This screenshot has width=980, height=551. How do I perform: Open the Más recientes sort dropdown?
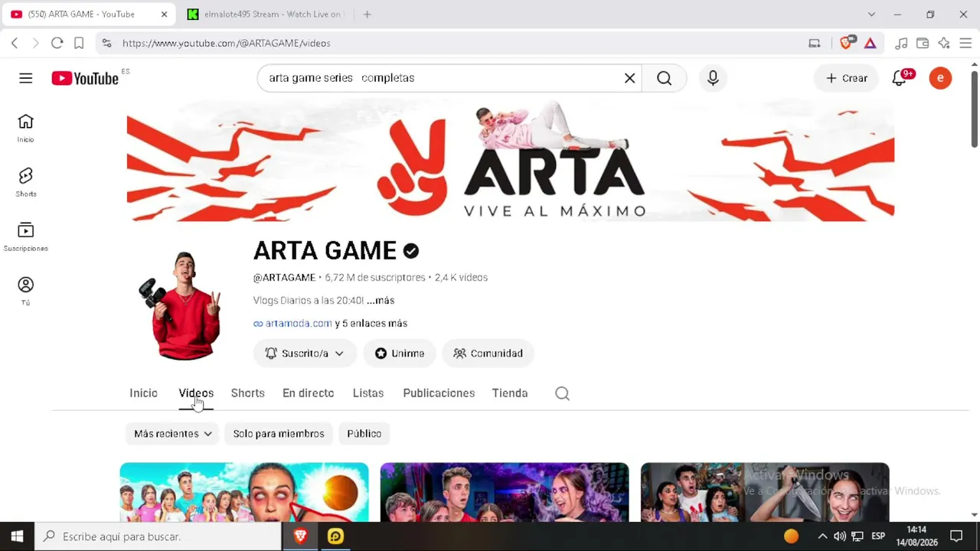coord(173,434)
